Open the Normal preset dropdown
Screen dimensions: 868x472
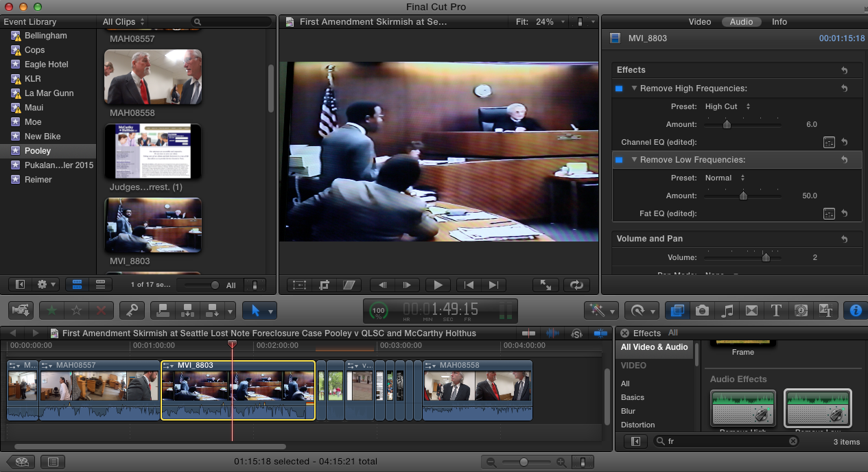(x=725, y=178)
